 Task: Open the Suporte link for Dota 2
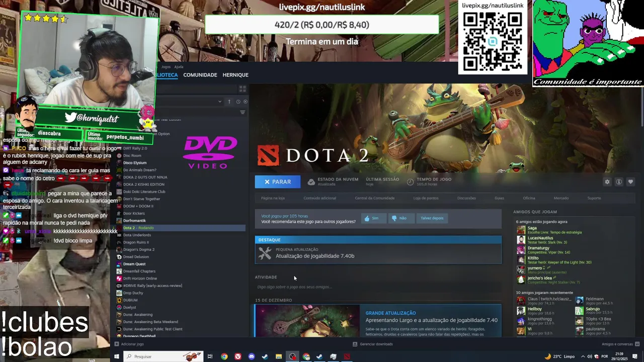tap(594, 198)
